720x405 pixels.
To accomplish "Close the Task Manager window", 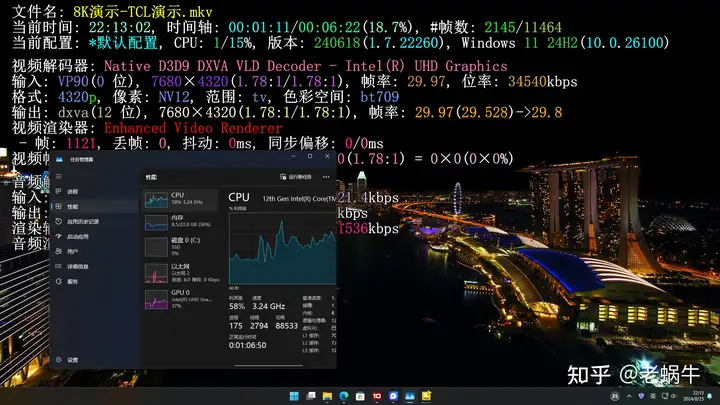I will pos(327,157).
